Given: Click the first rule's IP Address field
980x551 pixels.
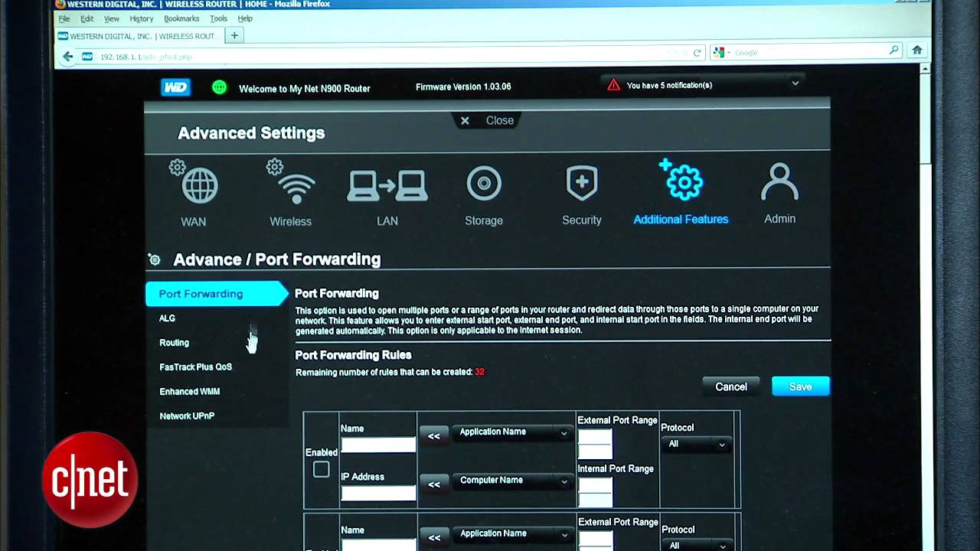Looking at the screenshot, I should click(378, 493).
